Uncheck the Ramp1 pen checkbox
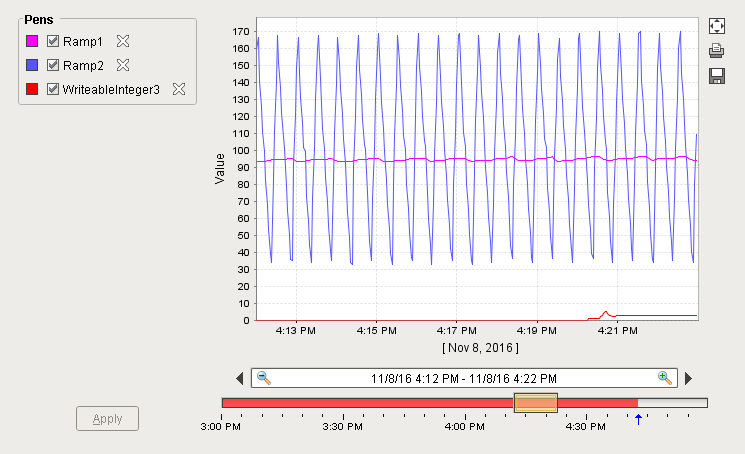Image resolution: width=745 pixels, height=454 pixels. [53, 41]
